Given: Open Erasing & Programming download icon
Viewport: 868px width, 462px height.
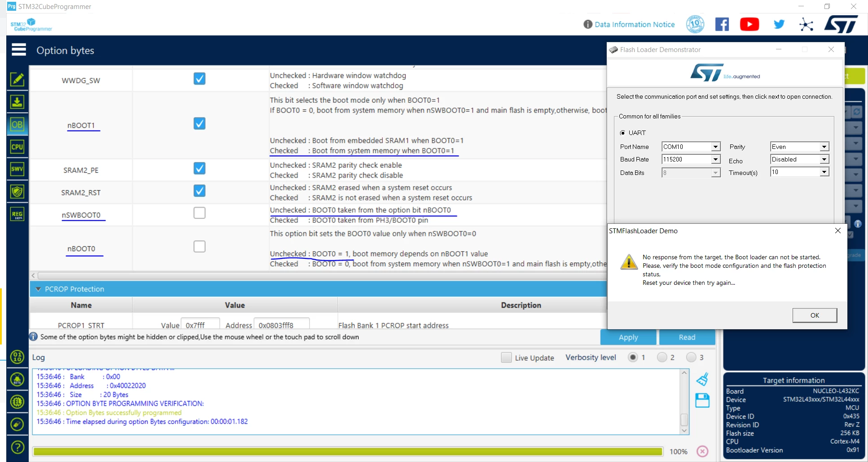Looking at the screenshot, I should (17, 102).
